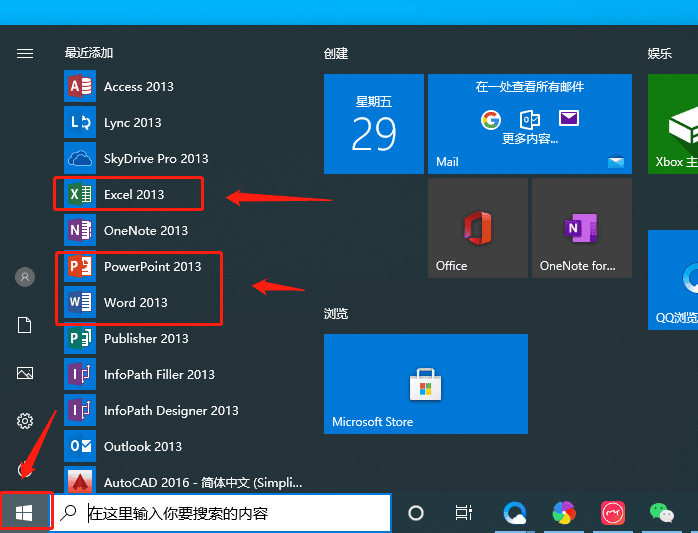Open the Pictures sidebar icon
The height and width of the screenshot is (533, 698).
pos(25,373)
